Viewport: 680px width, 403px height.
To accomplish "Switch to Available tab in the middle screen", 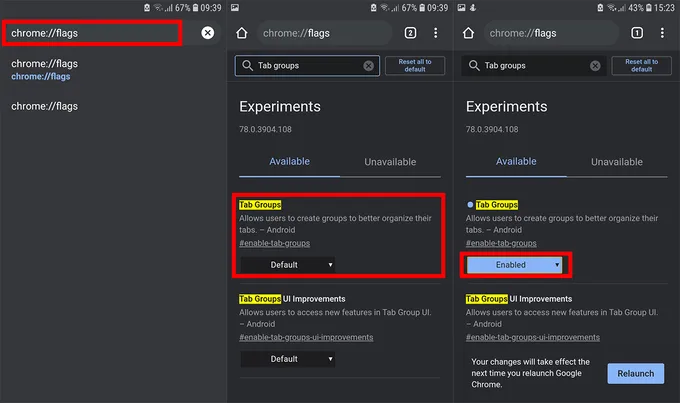I will click(x=289, y=161).
